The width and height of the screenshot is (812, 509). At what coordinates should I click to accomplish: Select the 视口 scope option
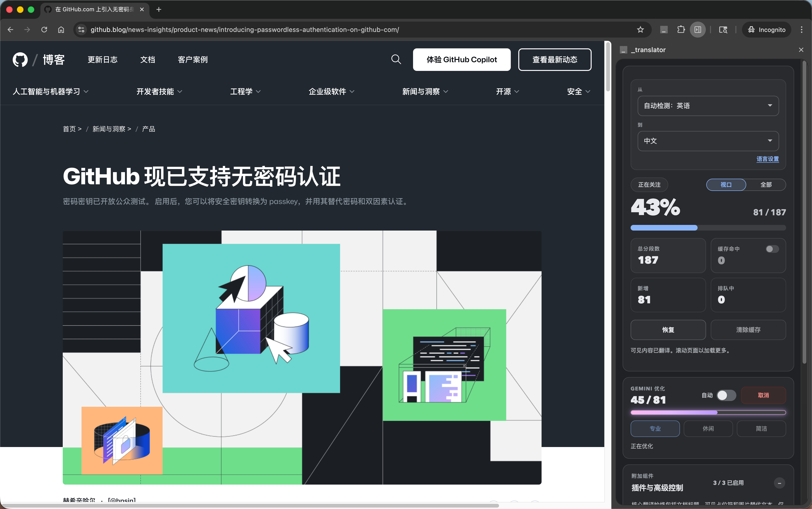coord(726,185)
